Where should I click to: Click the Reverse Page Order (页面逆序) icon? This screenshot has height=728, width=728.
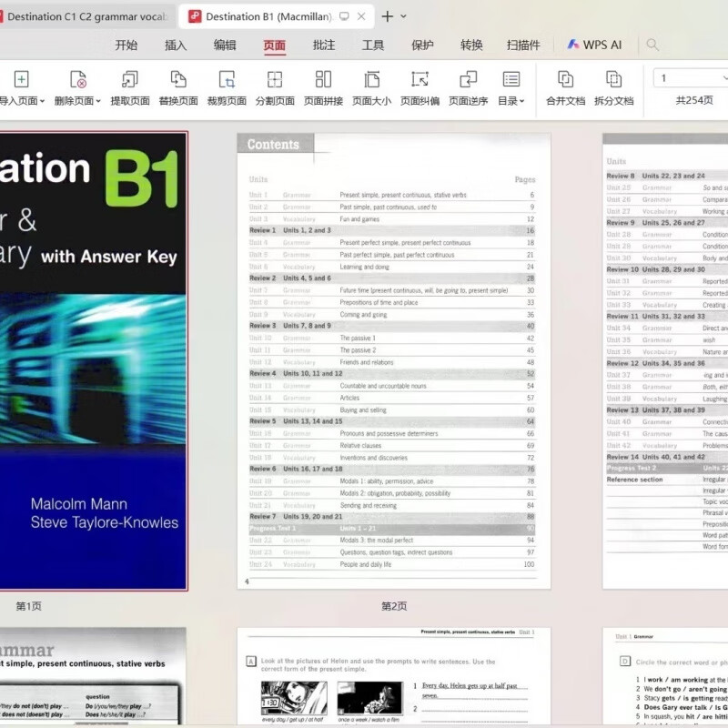(x=468, y=79)
